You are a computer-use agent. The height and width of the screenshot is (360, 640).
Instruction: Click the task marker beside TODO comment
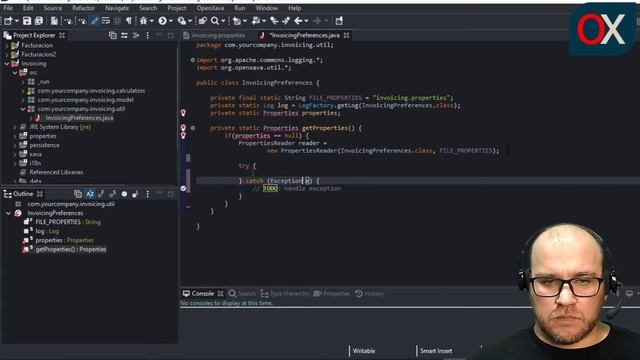pyautogui.click(x=183, y=188)
